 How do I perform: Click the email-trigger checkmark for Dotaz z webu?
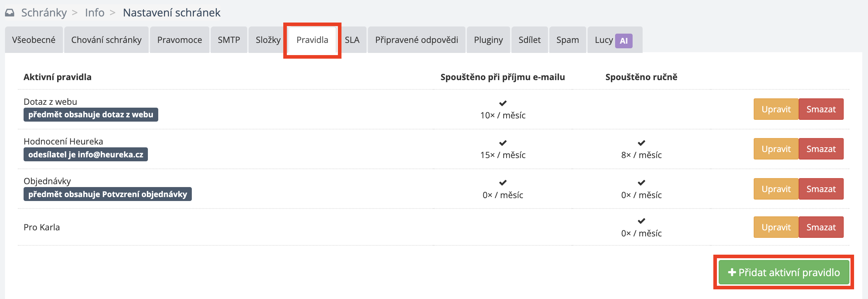pyautogui.click(x=503, y=103)
